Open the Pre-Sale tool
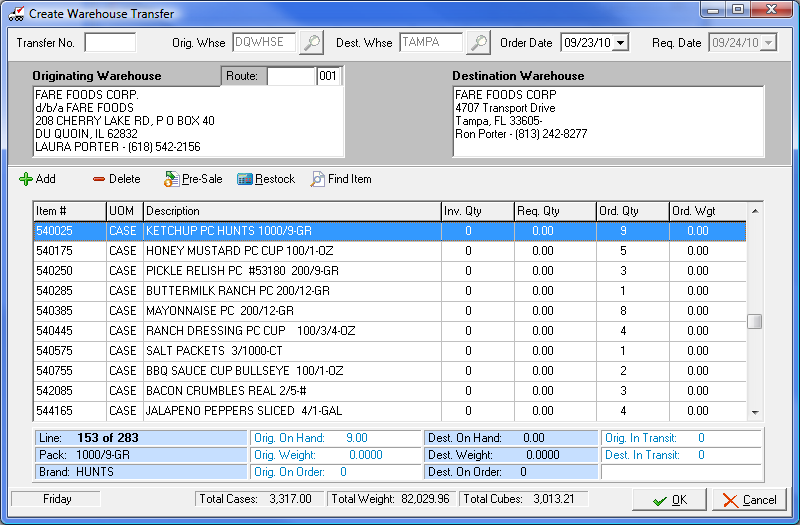 click(x=193, y=179)
